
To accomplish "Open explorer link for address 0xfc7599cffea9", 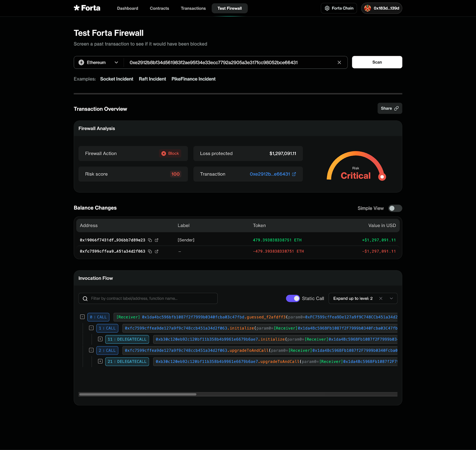I will pyautogui.click(x=157, y=251).
